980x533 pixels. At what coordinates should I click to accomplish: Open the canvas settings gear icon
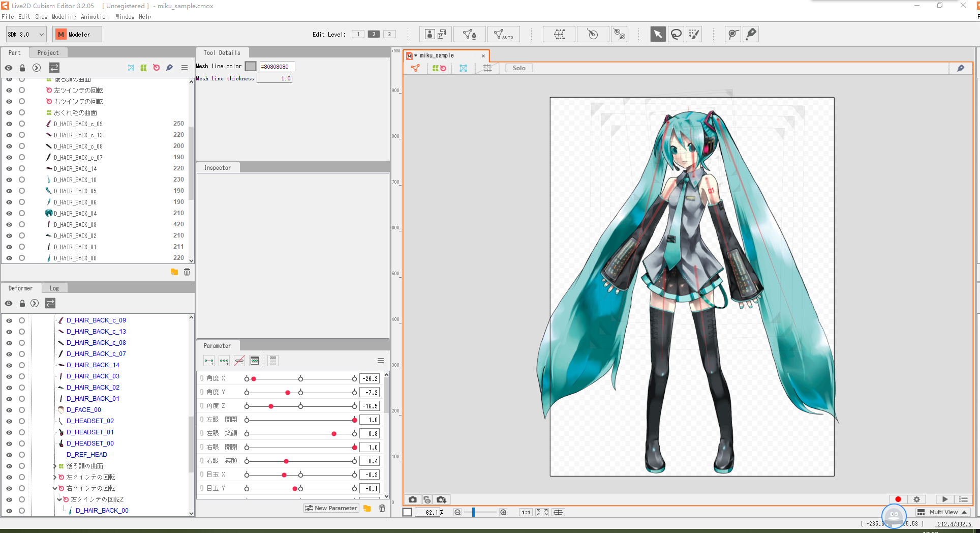coord(916,499)
